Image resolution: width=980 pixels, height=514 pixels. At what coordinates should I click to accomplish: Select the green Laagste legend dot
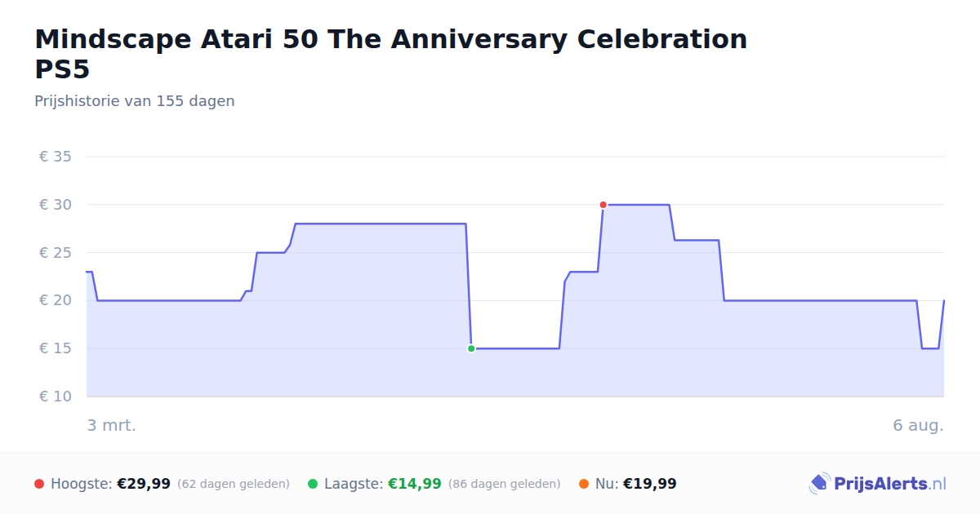click(x=313, y=484)
